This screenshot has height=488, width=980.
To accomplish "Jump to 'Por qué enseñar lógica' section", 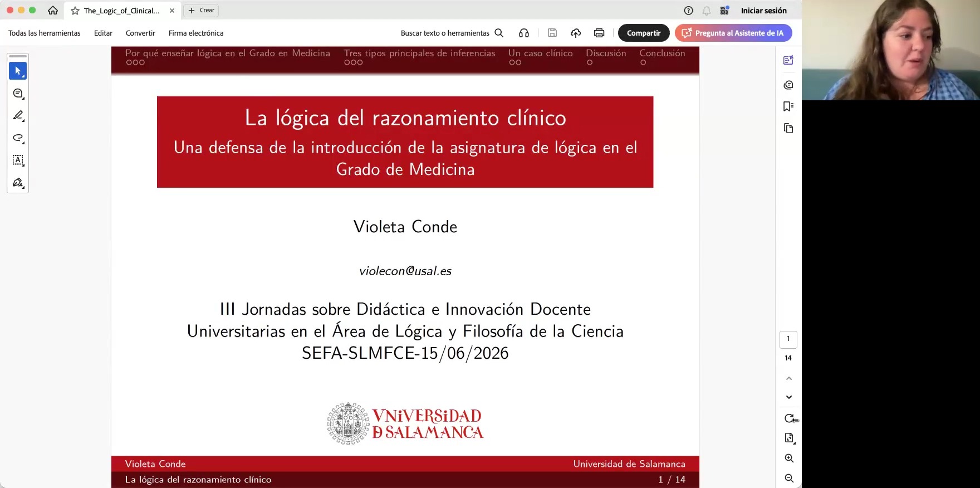I will pyautogui.click(x=227, y=53).
